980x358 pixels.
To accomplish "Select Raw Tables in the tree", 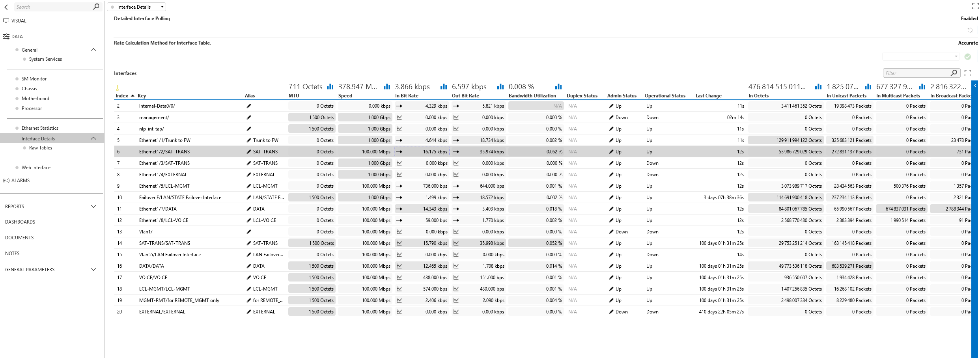I will [x=41, y=148].
